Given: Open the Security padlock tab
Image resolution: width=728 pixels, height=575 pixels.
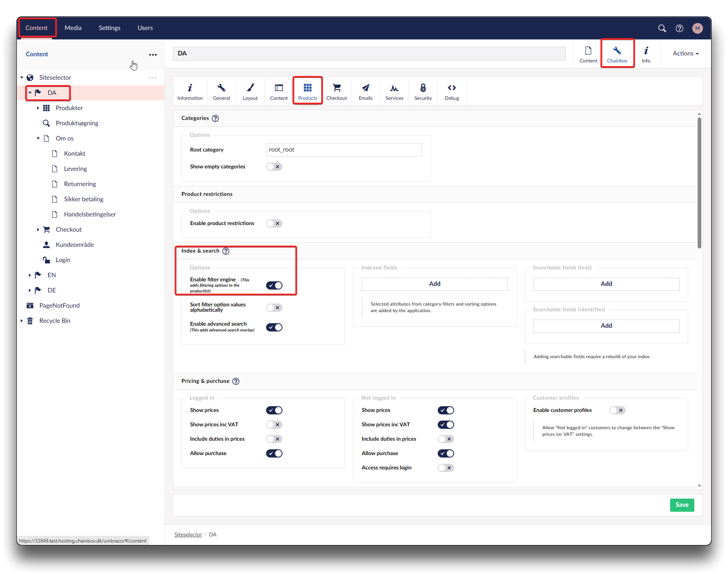Looking at the screenshot, I should point(423,91).
